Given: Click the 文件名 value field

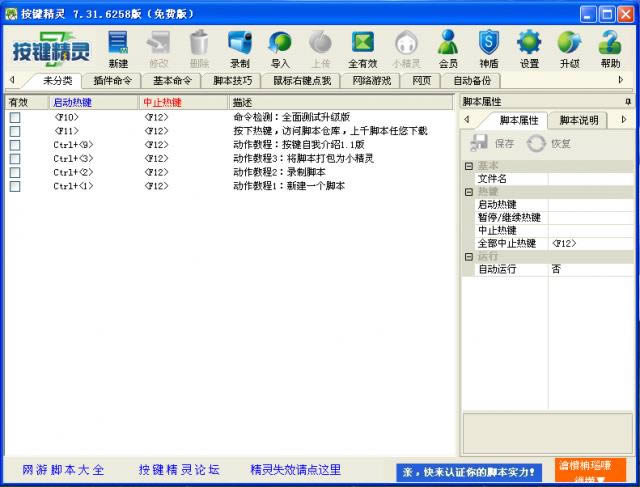Looking at the screenshot, I should (x=590, y=179).
